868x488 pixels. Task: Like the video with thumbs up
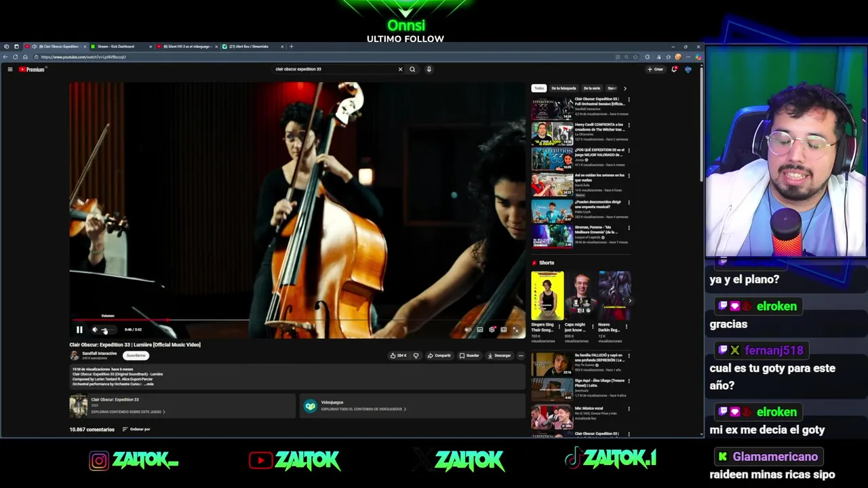(398, 355)
